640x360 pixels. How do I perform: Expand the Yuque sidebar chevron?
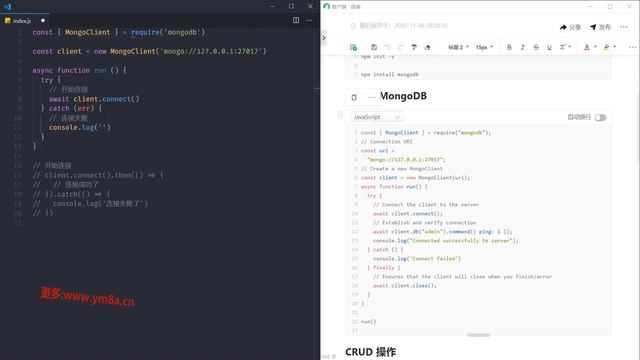tap(324, 38)
